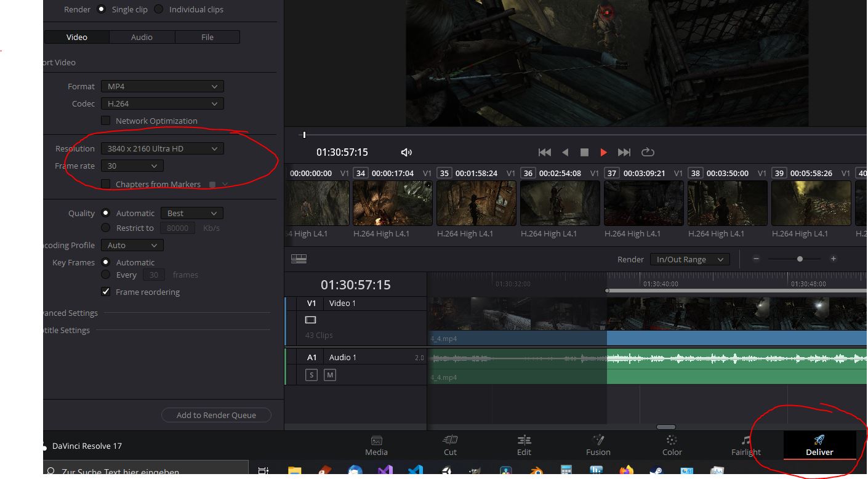Select the Automatic quality radio button
The image size is (868, 479).
[105, 213]
